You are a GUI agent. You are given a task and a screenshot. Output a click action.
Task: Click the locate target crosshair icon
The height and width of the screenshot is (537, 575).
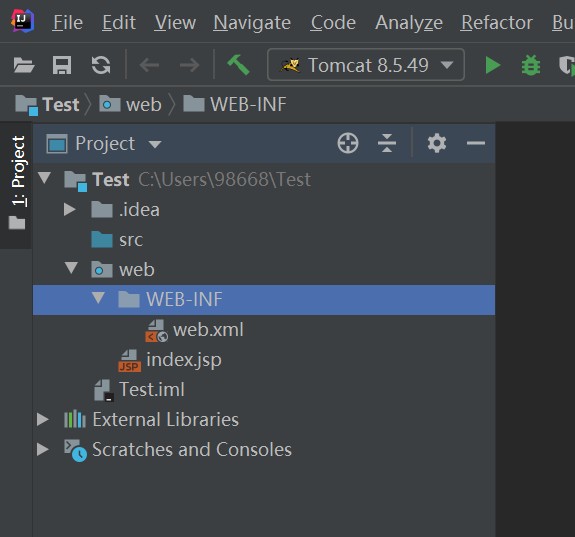pyautogui.click(x=348, y=143)
